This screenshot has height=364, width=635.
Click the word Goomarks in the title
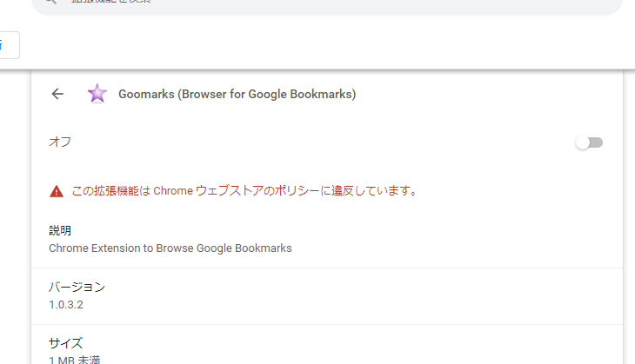click(146, 94)
